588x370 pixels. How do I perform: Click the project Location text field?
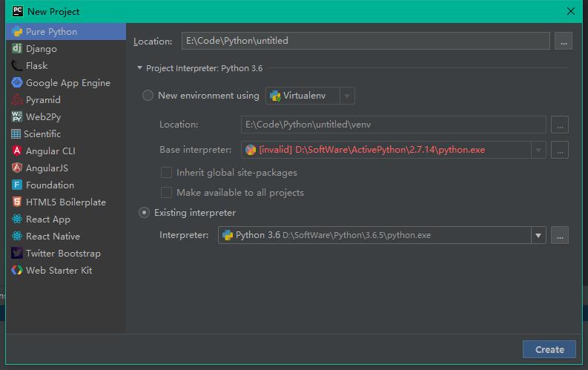coord(366,41)
